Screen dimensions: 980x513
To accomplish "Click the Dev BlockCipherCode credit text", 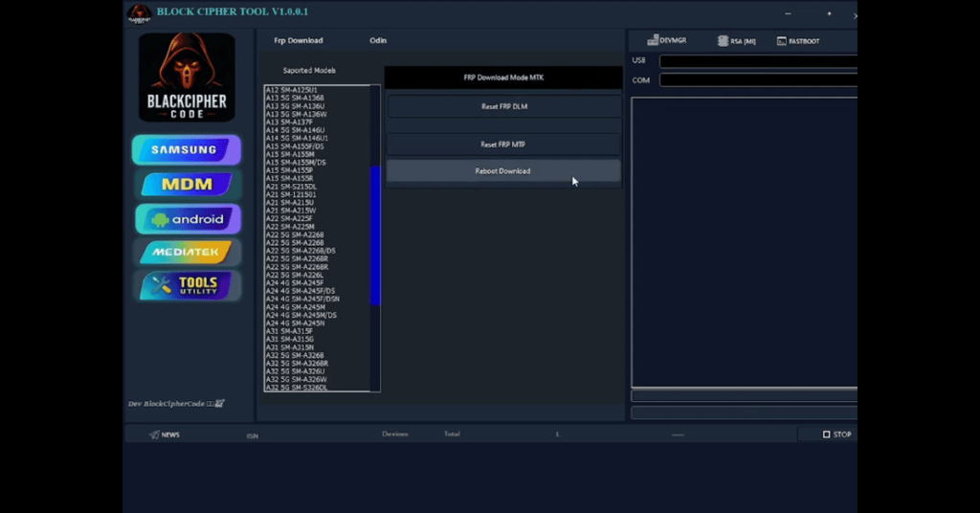I will (176, 404).
